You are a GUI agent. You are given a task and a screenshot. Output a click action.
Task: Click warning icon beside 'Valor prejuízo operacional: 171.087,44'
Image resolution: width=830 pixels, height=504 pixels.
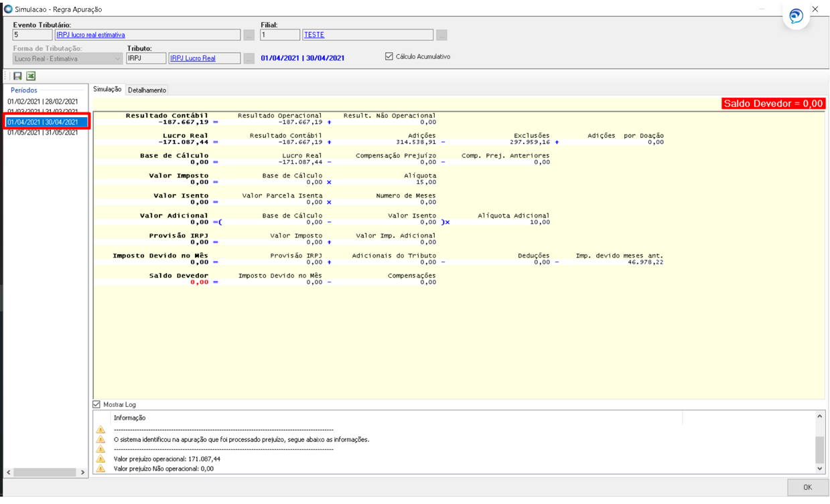pos(100,459)
